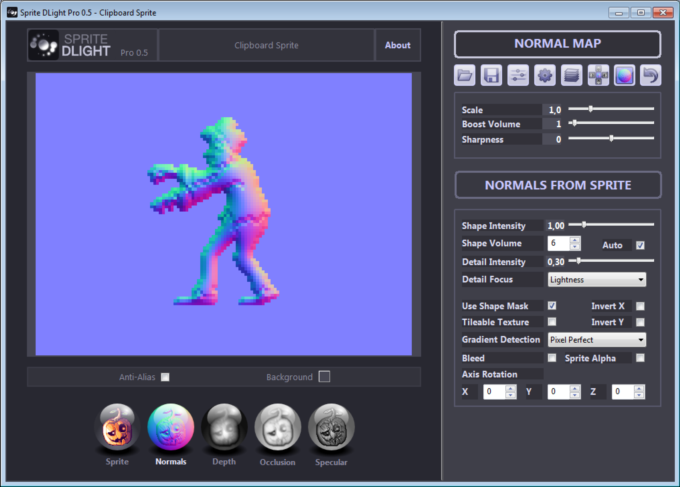Toggle the Use Shape Mask checkbox

click(552, 306)
